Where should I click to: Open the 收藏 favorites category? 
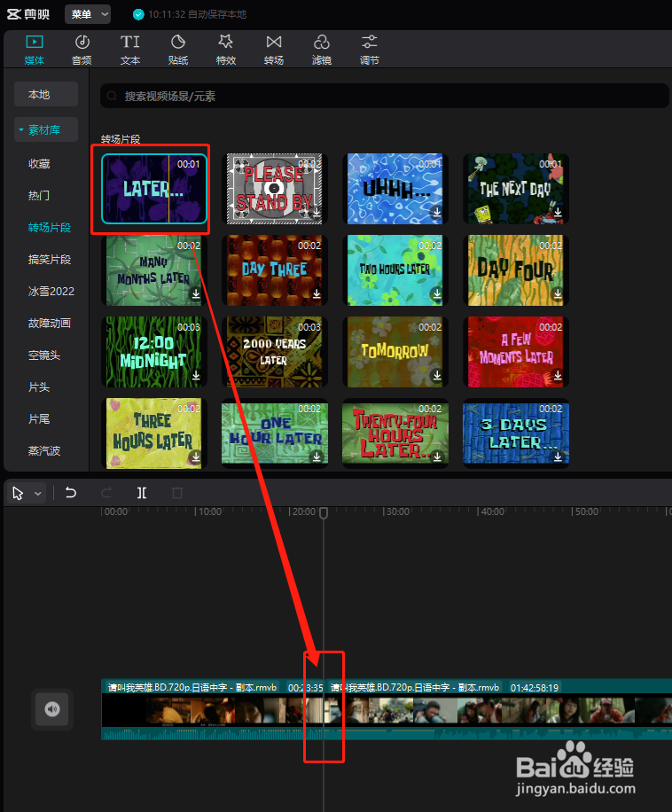pos(39,164)
